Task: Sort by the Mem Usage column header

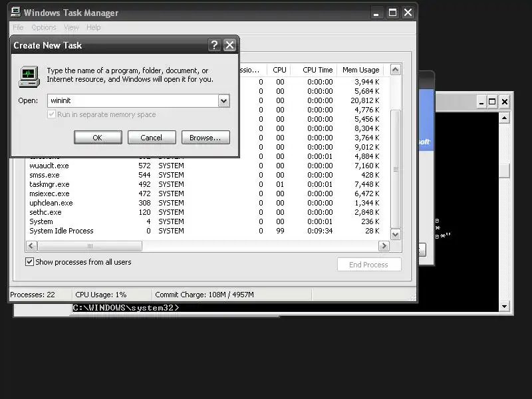Action: 360,70
